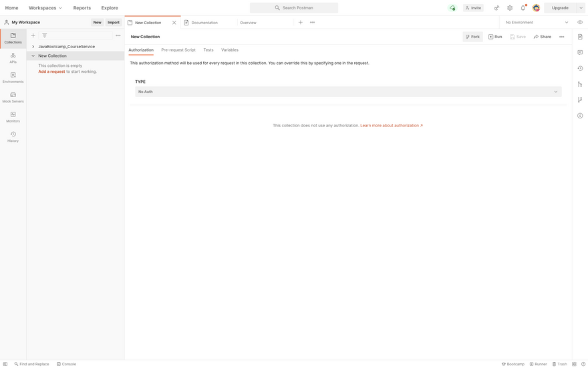Open the Monitors sidebar section
The height and width of the screenshot is (368, 588).
pos(13,117)
